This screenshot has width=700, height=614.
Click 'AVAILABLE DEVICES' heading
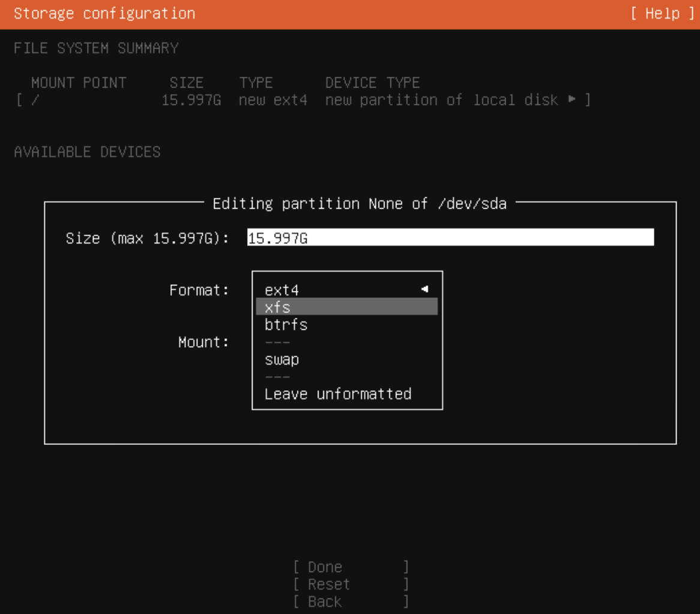(87, 152)
